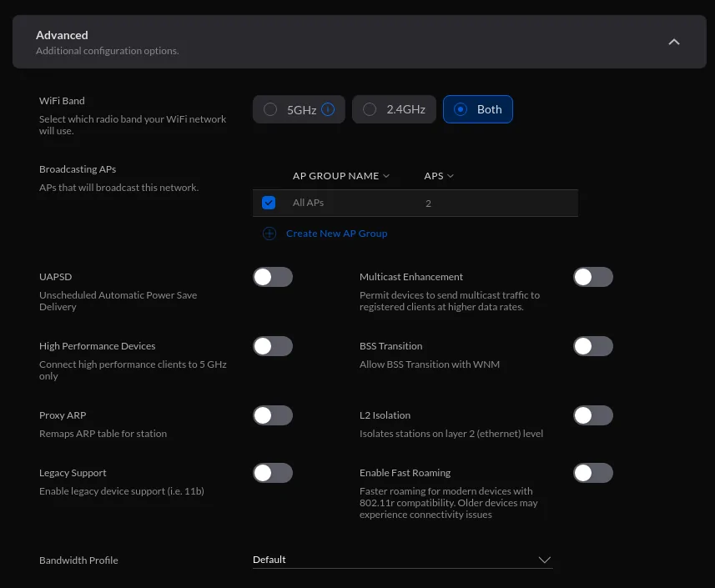Open the Bandwidth Profile Default dropdown
Screen dimensions: 715x588
(403, 560)
